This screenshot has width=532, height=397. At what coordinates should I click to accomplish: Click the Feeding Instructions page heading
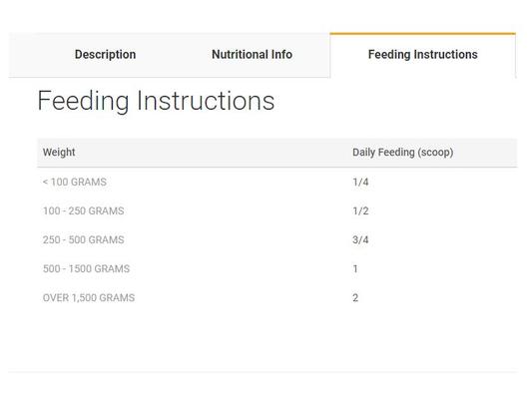156,101
